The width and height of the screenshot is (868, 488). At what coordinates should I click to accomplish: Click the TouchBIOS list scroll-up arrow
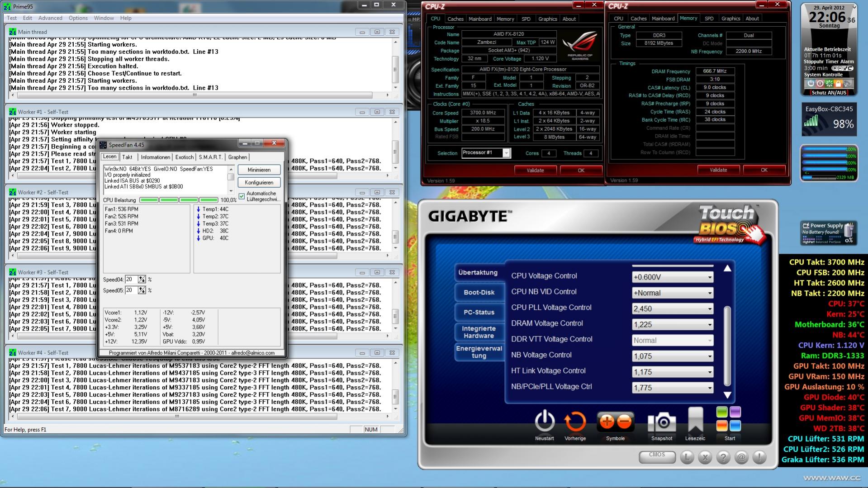click(727, 268)
